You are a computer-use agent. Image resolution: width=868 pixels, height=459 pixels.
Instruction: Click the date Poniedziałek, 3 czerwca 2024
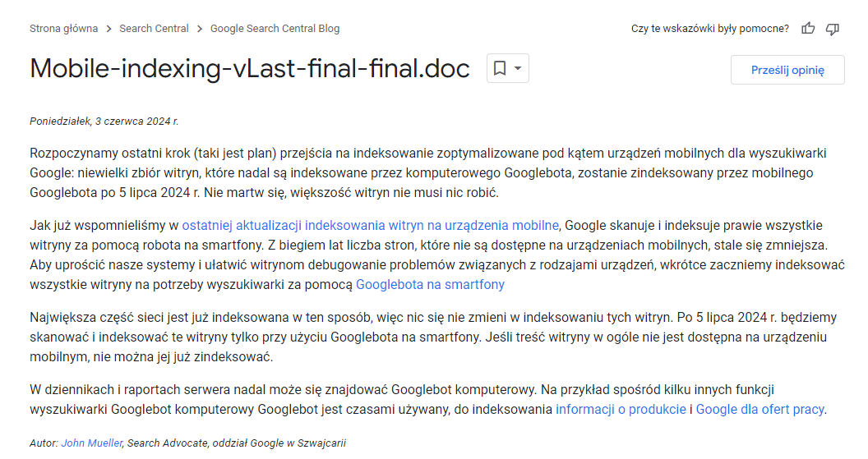click(x=104, y=121)
